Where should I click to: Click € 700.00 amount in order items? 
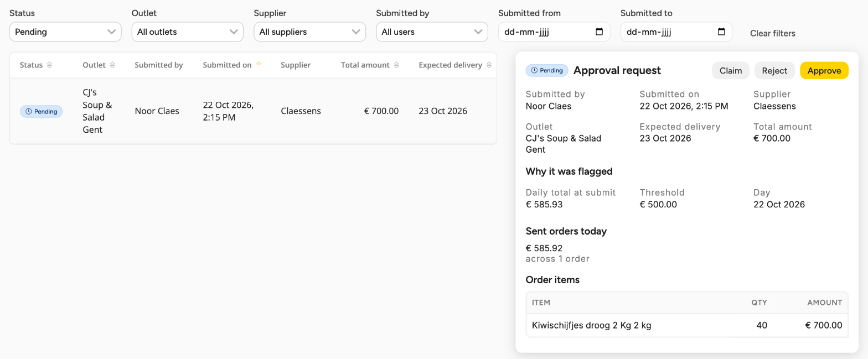point(824,325)
